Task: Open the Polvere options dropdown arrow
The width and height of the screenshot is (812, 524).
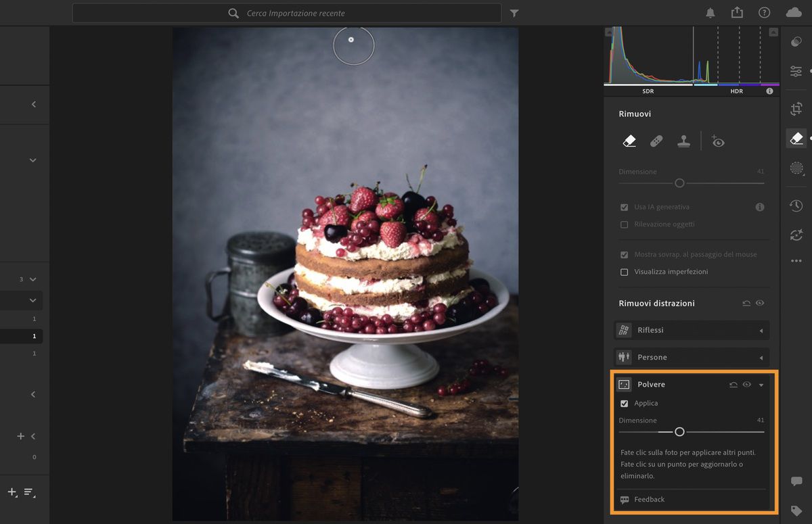Action: [x=761, y=384]
